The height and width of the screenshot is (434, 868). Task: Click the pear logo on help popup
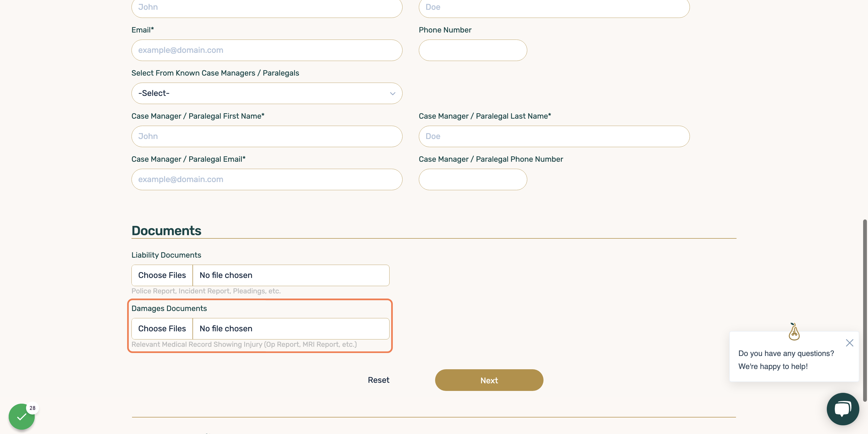click(x=794, y=332)
